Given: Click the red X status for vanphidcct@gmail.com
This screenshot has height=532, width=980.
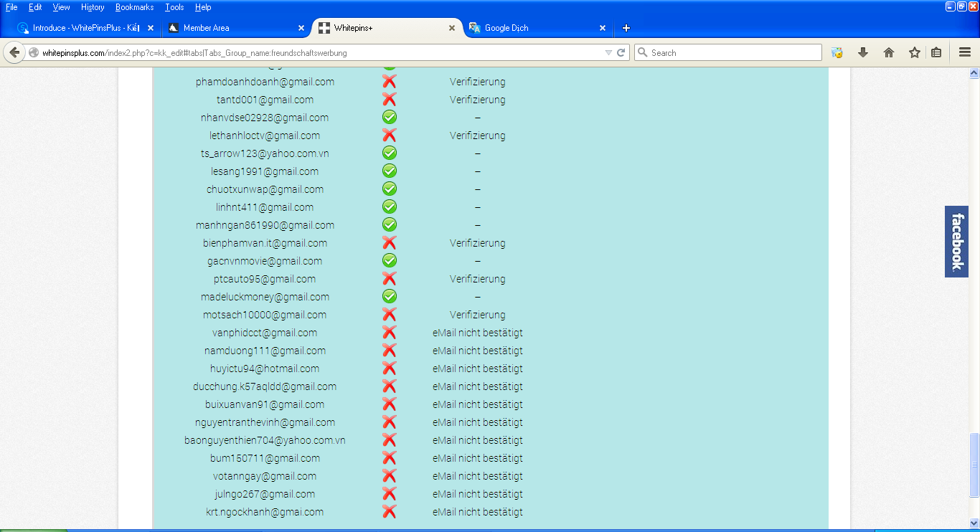Looking at the screenshot, I should (390, 333).
